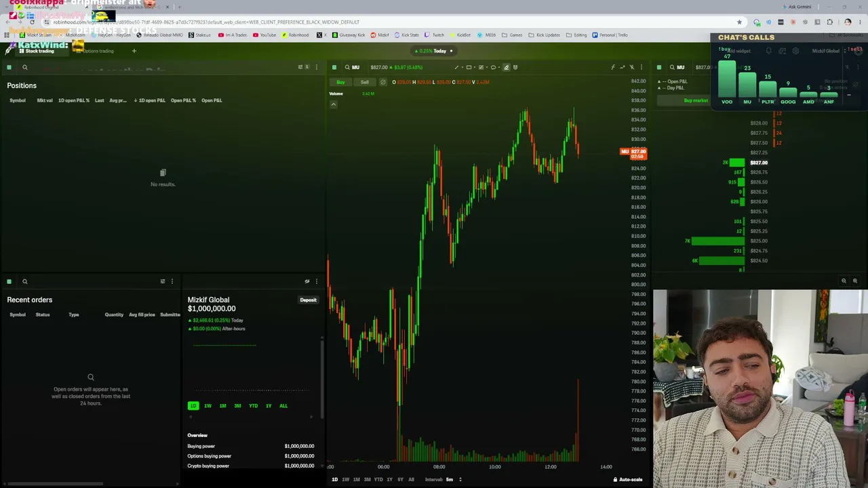
Task: Search in the Recent orders widget
Action: [x=25, y=281]
